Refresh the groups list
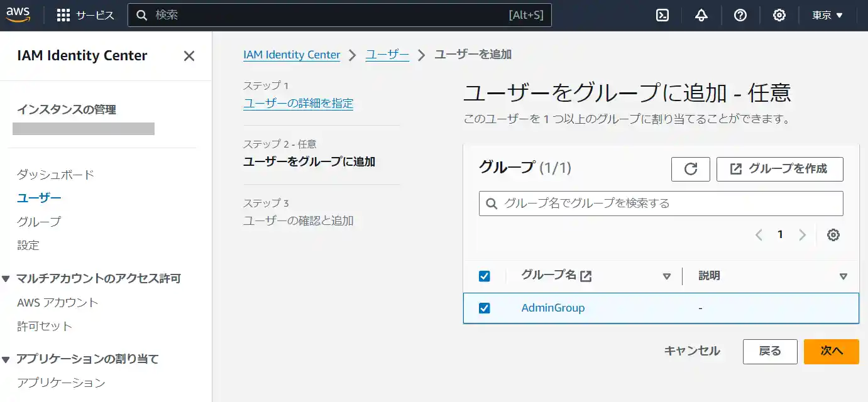 (690, 168)
